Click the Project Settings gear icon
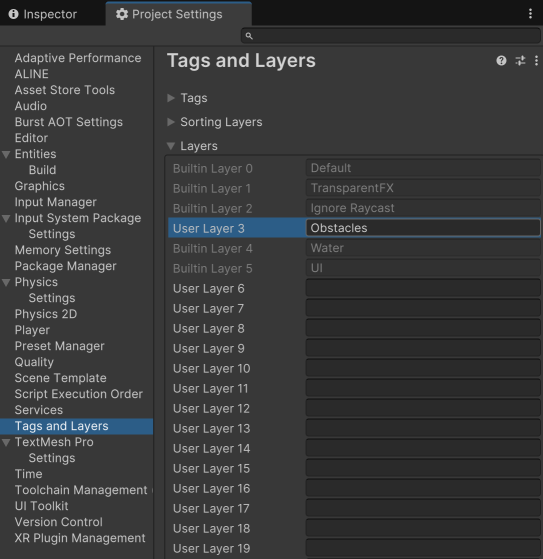Image resolution: width=543 pixels, height=559 pixels. [x=122, y=14]
